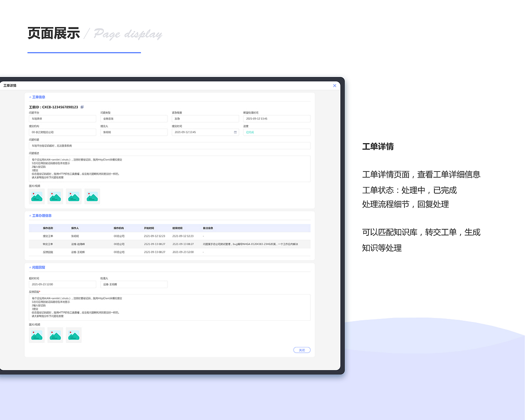Click the 问题平台 field showing 车险录保
The width and height of the screenshot is (525, 420).
pos(62,119)
